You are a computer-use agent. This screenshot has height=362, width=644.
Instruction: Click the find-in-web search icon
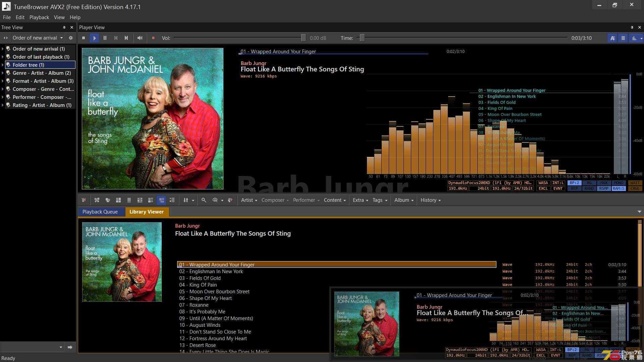[x=215, y=200]
